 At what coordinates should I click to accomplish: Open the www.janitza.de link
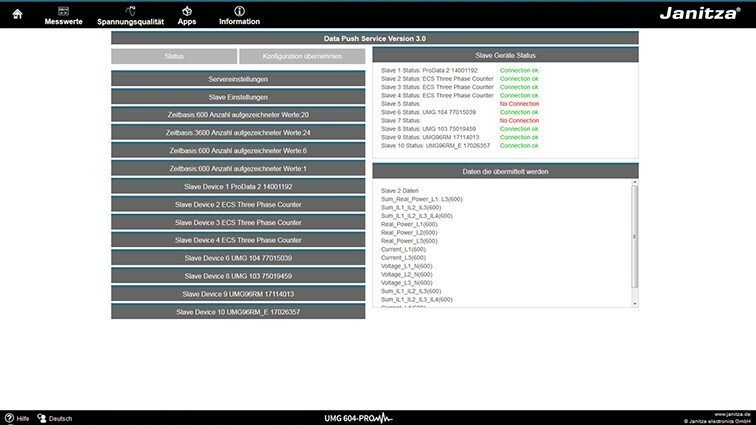(730, 414)
